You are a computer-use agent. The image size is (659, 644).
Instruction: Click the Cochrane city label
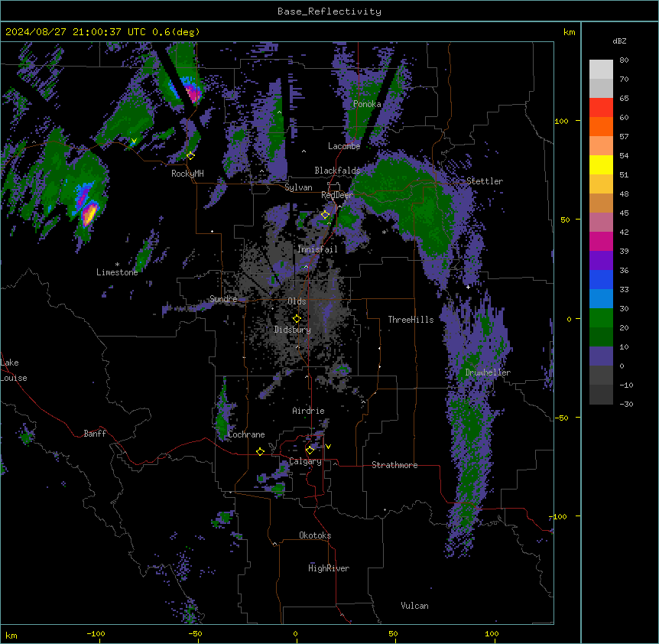tap(246, 434)
